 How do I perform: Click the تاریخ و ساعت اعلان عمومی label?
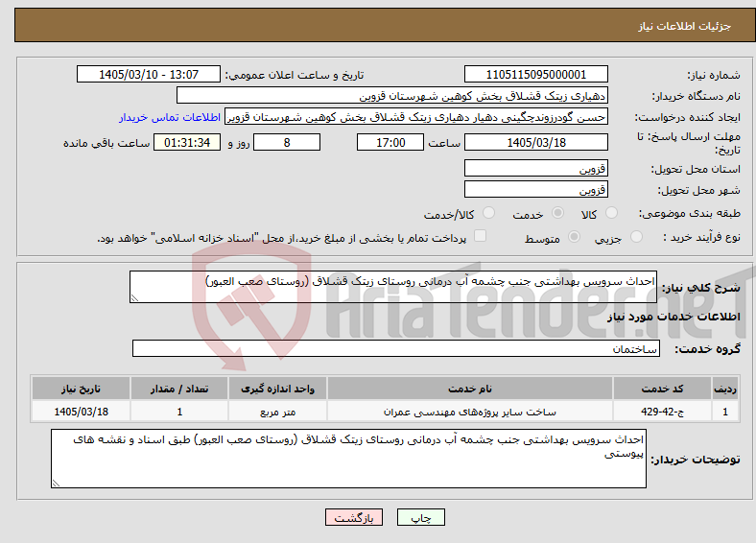tap(295, 75)
